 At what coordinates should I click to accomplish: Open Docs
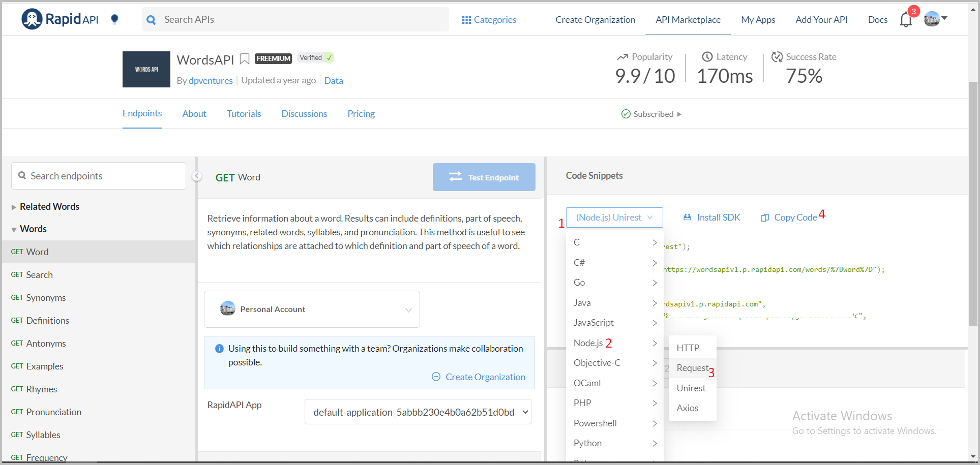(x=878, y=20)
